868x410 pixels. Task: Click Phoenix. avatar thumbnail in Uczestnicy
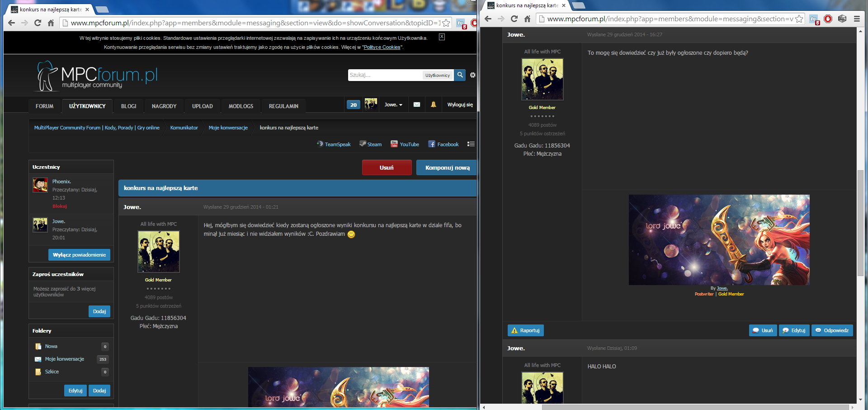click(x=40, y=185)
